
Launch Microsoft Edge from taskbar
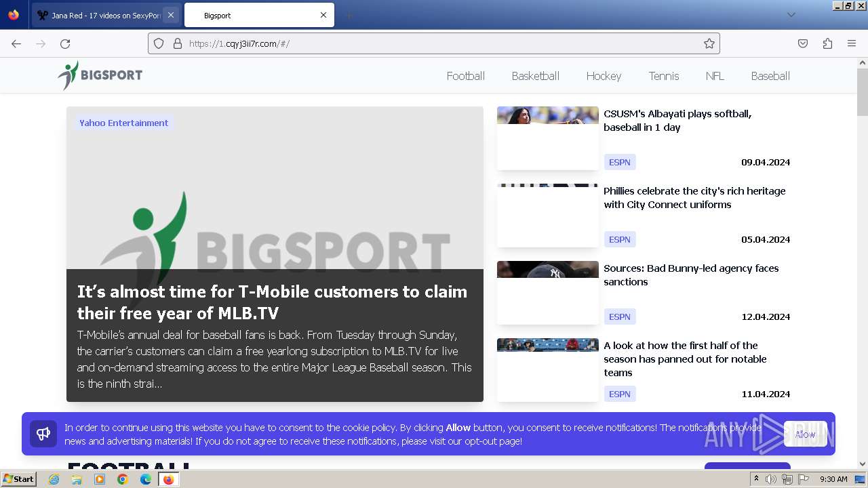145,479
